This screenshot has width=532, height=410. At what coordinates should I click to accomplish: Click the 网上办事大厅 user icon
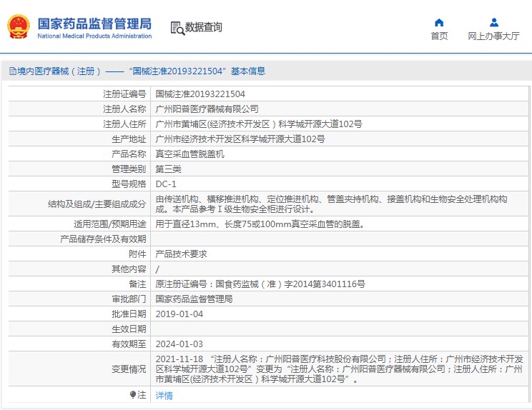click(494, 23)
